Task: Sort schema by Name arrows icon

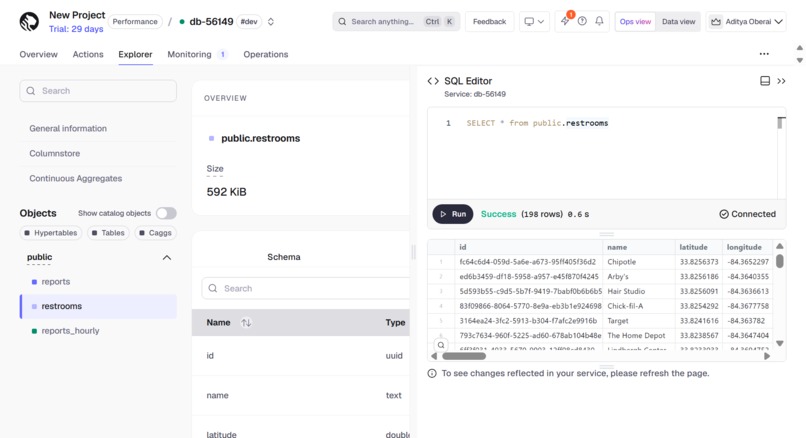Action: click(246, 322)
